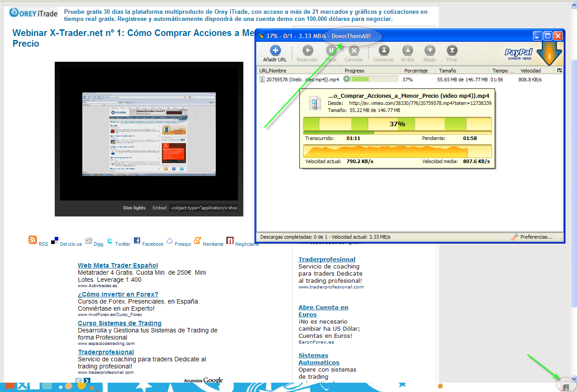Click the Fresqui droplet icon
Screen dimensions: 577x392
coord(169,241)
